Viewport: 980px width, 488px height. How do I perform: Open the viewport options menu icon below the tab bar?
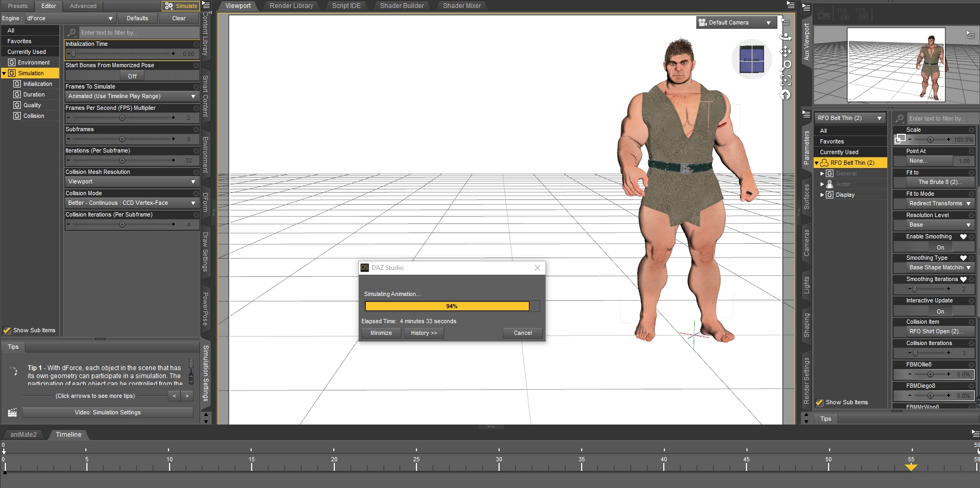[x=785, y=22]
